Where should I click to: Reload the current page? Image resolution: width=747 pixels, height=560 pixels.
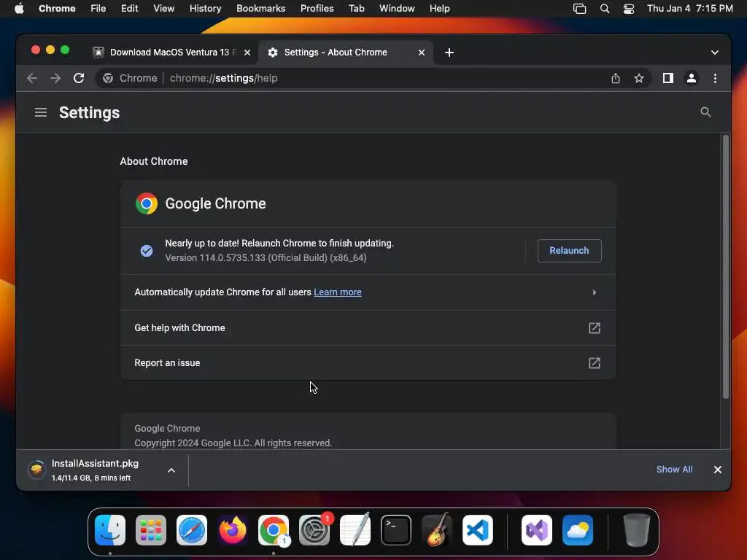pyautogui.click(x=79, y=78)
